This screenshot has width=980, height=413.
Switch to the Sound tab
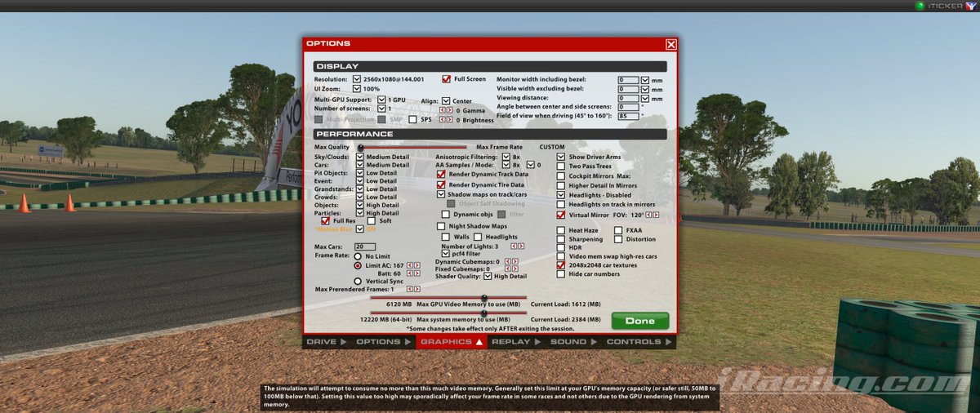[573, 342]
